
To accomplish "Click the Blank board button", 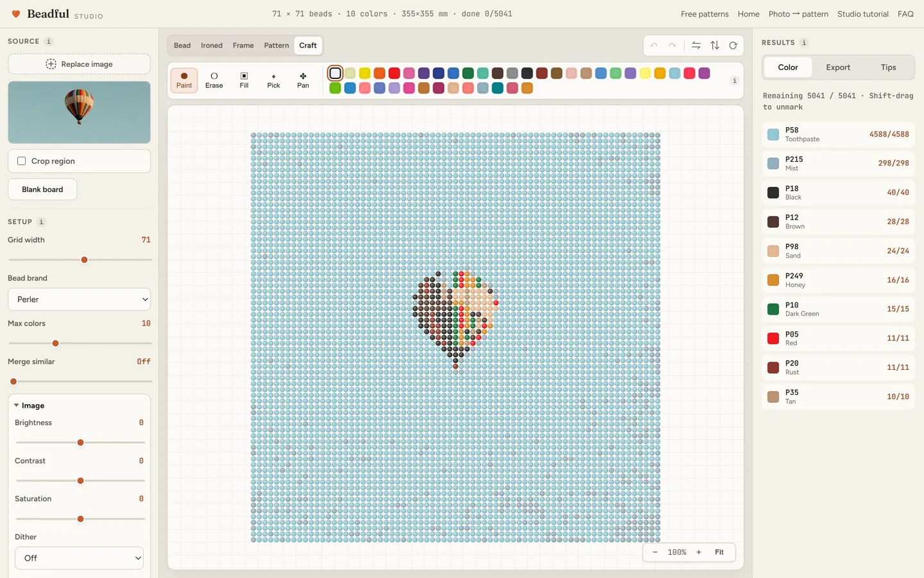I will click(x=42, y=189).
